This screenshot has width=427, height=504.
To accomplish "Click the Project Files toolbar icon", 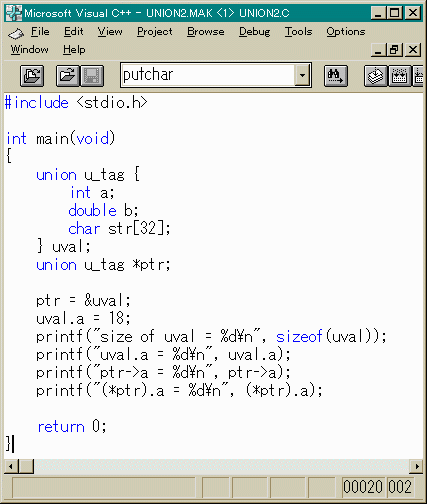I will [x=32, y=76].
